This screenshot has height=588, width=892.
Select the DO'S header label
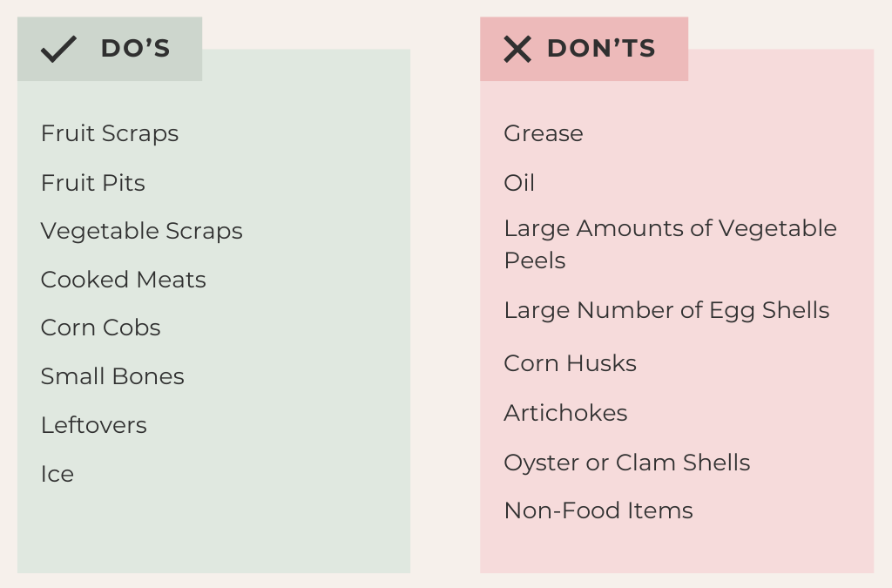tap(135, 49)
